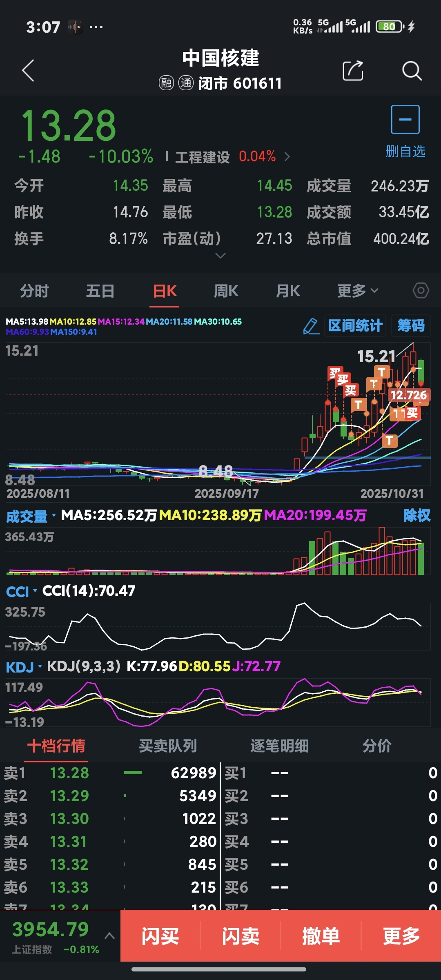Tap the 12.726 cost price marker

coord(409,395)
